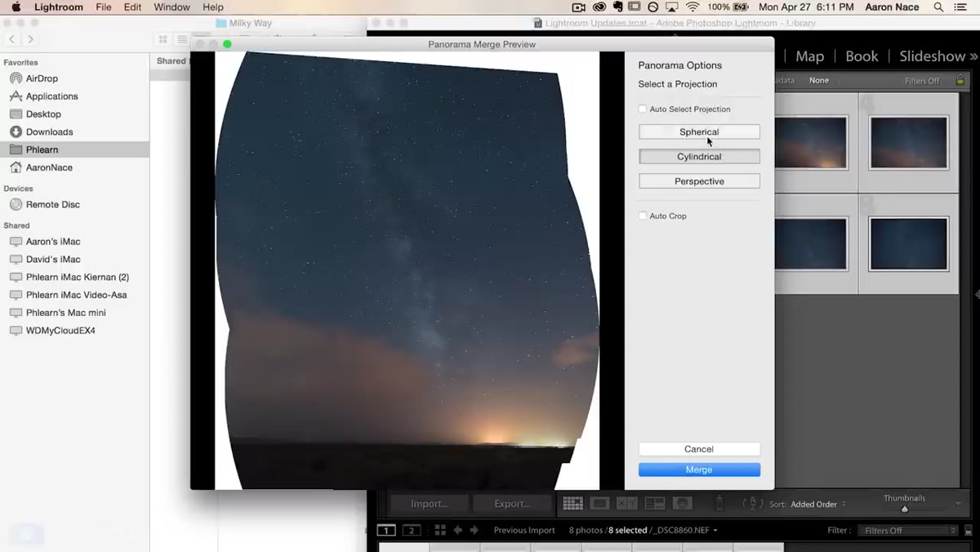Select None in Library filter bar
Image resolution: width=980 pixels, height=552 pixels.
tap(819, 81)
